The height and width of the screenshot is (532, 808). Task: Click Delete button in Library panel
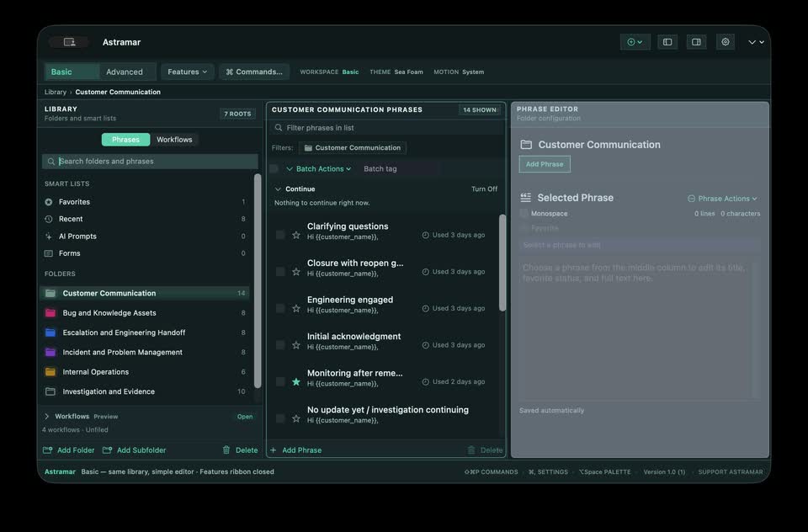click(240, 450)
